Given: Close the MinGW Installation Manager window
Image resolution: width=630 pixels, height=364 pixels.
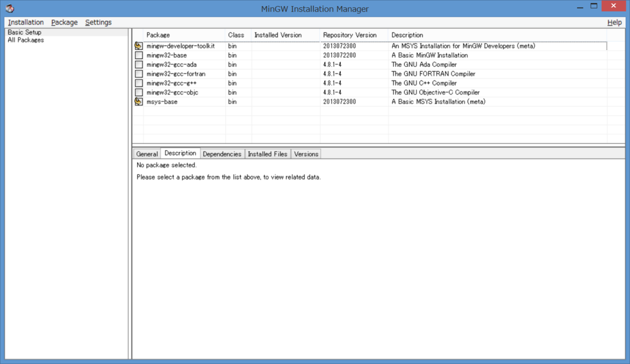Looking at the screenshot, I should point(613,6).
